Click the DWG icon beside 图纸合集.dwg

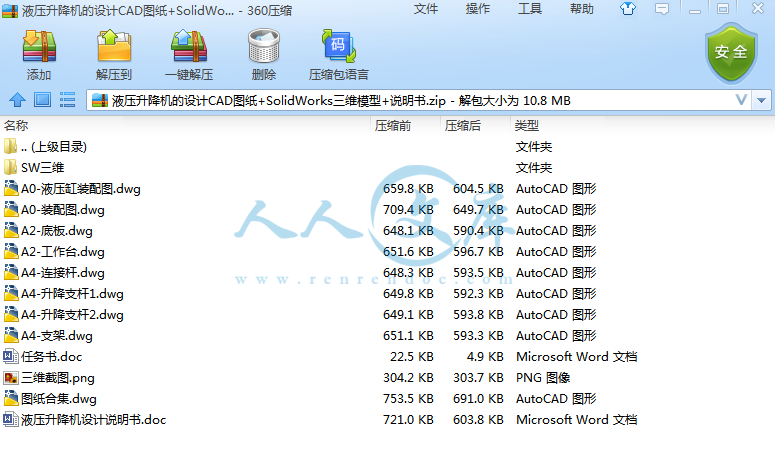(x=10, y=398)
